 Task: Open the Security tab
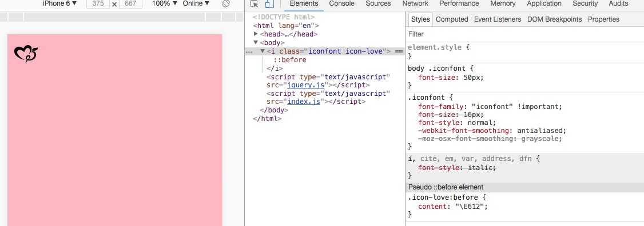tap(585, 3)
